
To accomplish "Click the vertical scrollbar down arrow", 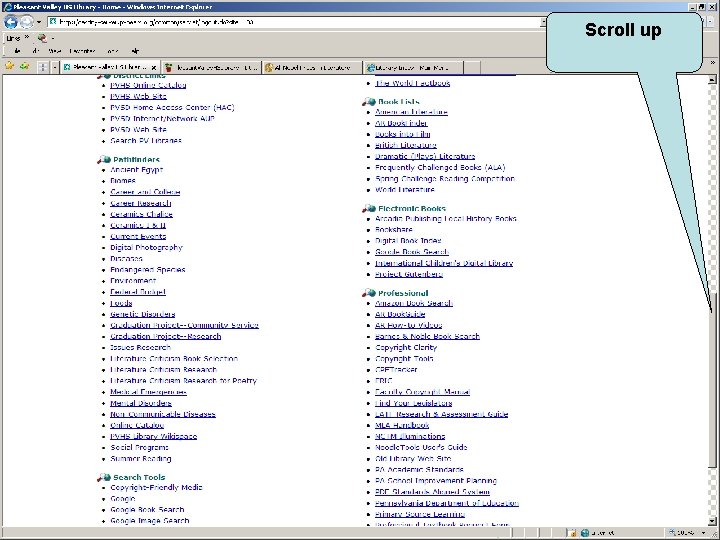I will [x=712, y=521].
